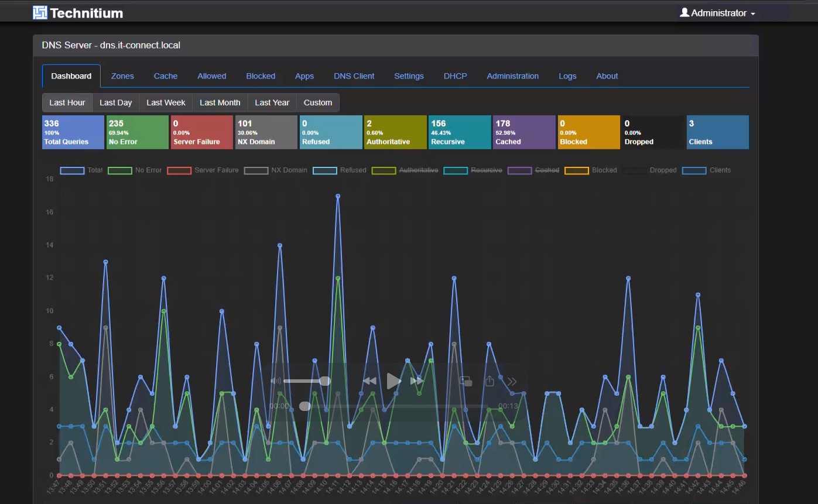Click the volume speaker icon
The width and height of the screenshot is (818, 504).
275,381
